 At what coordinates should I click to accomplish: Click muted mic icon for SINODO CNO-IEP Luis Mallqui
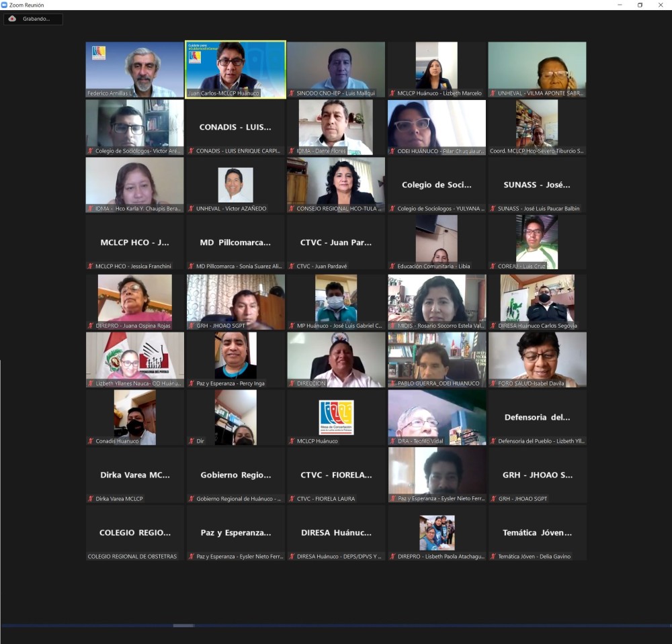pos(292,93)
